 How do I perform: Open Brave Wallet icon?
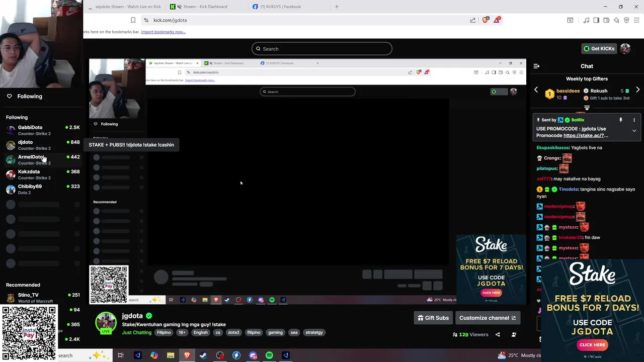point(606,20)
